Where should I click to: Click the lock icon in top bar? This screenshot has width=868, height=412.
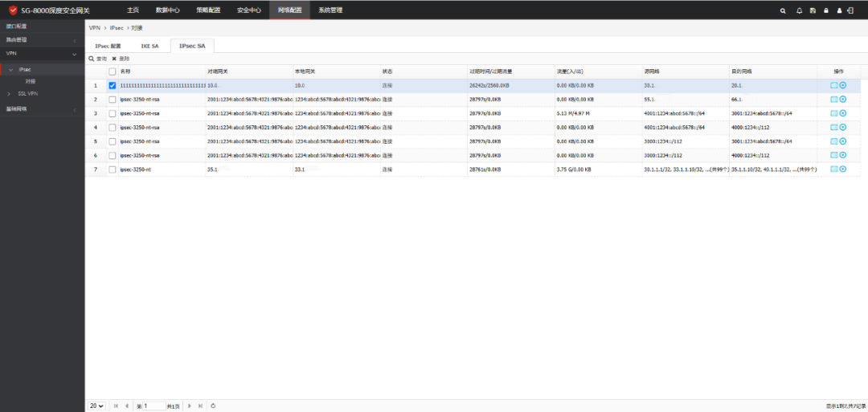tap(825, 10)
